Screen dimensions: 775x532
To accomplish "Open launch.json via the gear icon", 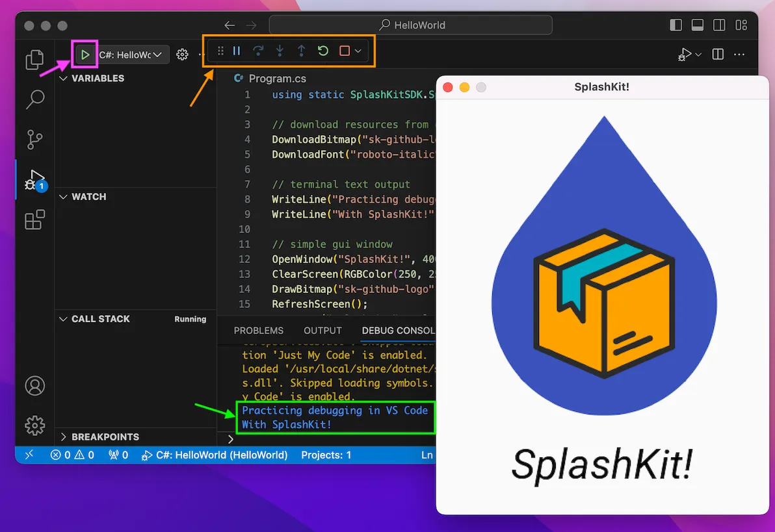I will [x=183, y=55].
